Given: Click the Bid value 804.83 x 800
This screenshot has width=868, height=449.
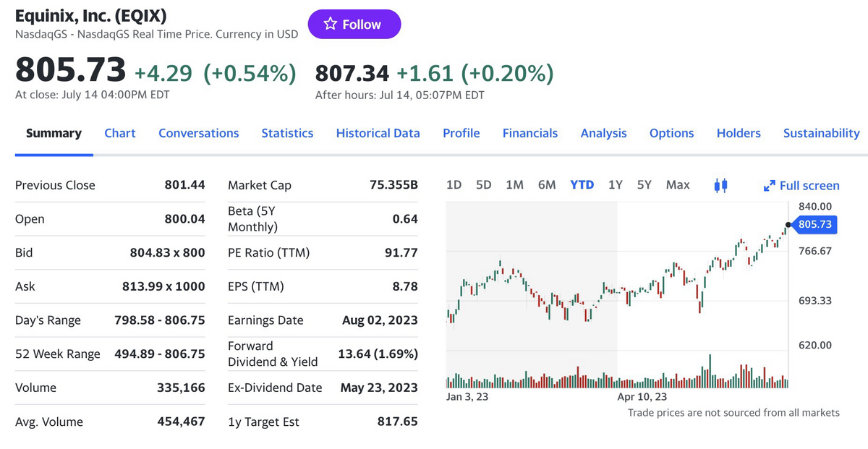Looking at the screenshot, I should [167, 253].
